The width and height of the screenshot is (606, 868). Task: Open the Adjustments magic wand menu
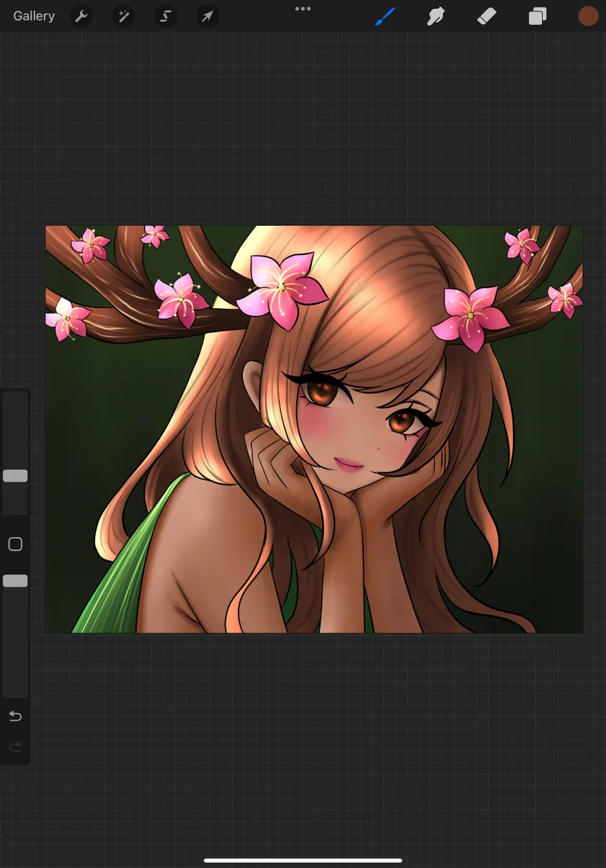[123, 16]
